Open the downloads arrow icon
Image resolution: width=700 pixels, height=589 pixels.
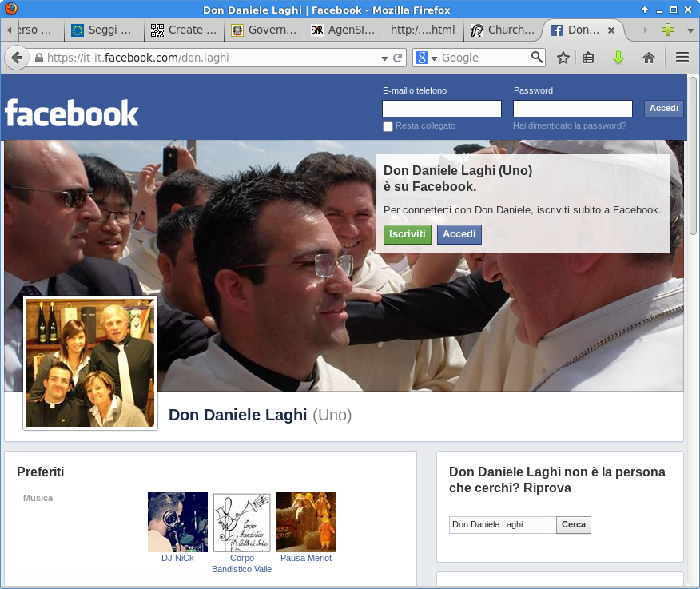coord(618,58)
